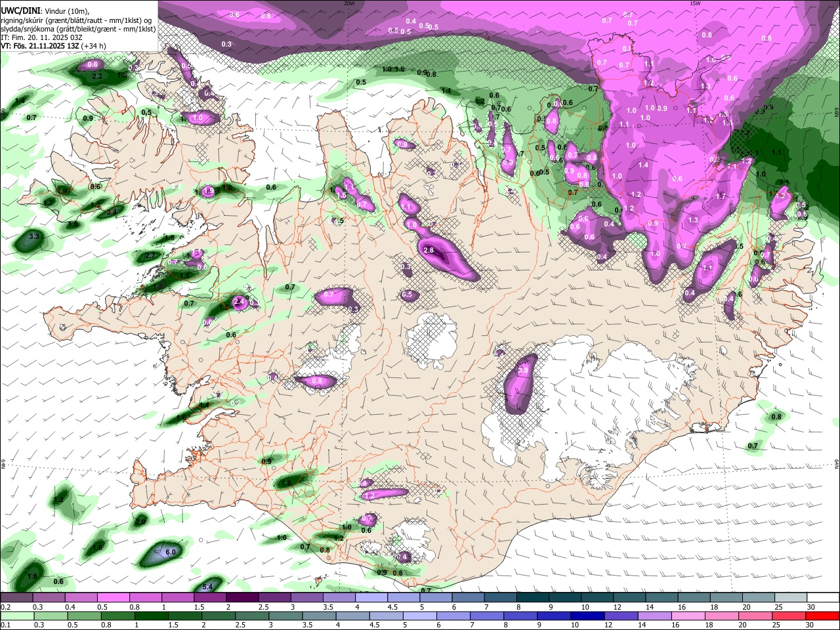Click the '3.3' precipitation value on the map
The height and width of the screenshot is (630, 840).
[x=35, y=236]
